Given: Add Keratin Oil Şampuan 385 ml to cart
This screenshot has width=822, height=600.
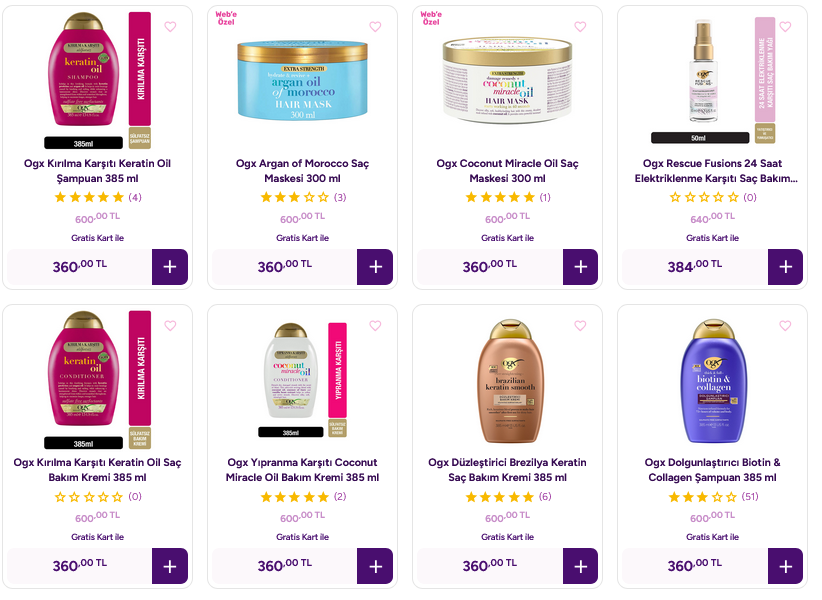Looking at the screenshot, I should click(170, 267).
